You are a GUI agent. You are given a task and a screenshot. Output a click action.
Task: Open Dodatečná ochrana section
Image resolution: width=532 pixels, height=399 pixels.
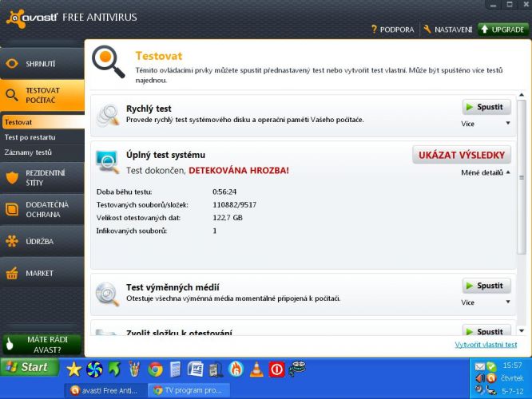[x=42, y=210]
